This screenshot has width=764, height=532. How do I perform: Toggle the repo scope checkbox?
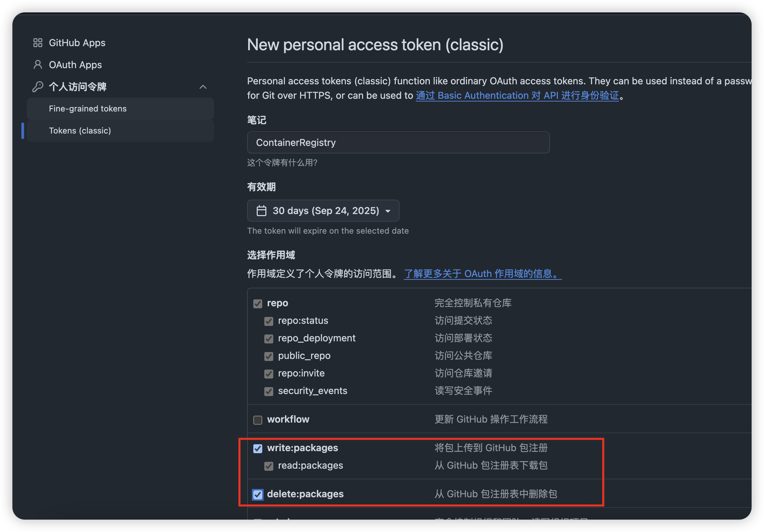(x=258, y=304)
